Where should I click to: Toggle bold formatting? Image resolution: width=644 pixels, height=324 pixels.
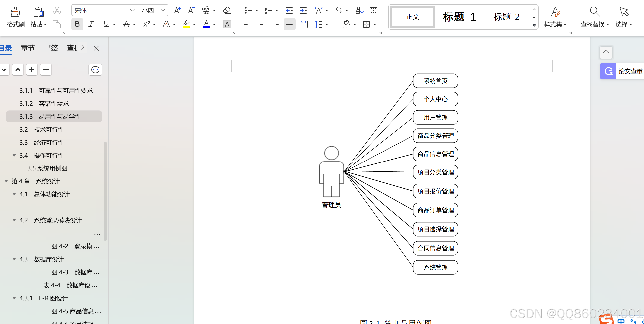point(77,24)
